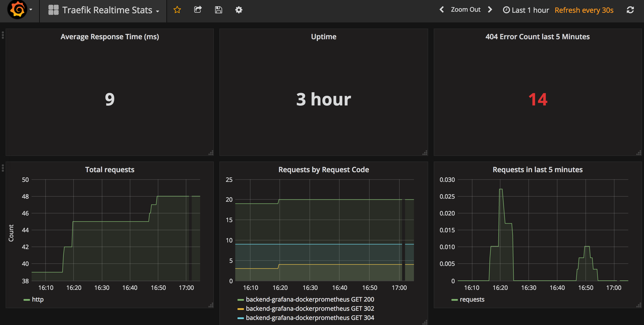Shift time range back with left arrow
This screenshot has height=325, width=644.
(442, 10)
